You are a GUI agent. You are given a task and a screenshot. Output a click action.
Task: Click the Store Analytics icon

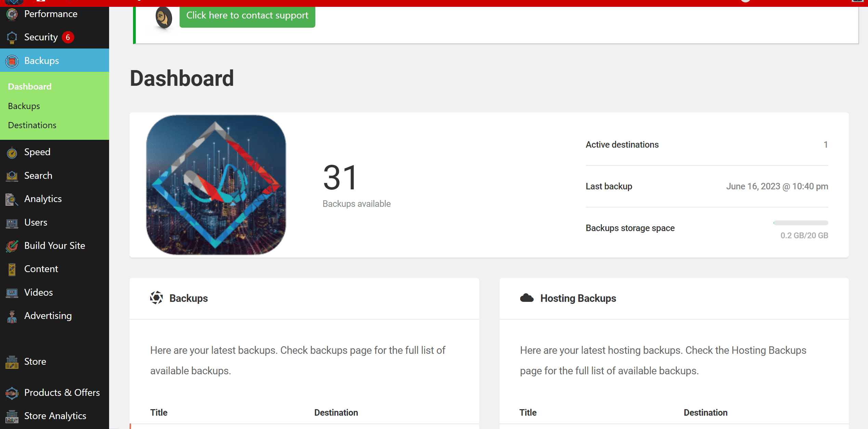click(x=12, y=416)
